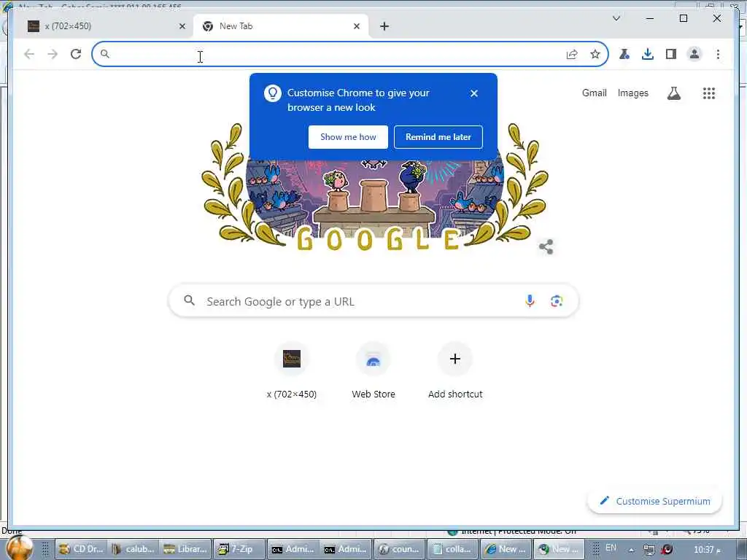Open the Windows Start orb
Image resolution: width=747 pixels, height=560 pixels.
(x=20, y=548)
